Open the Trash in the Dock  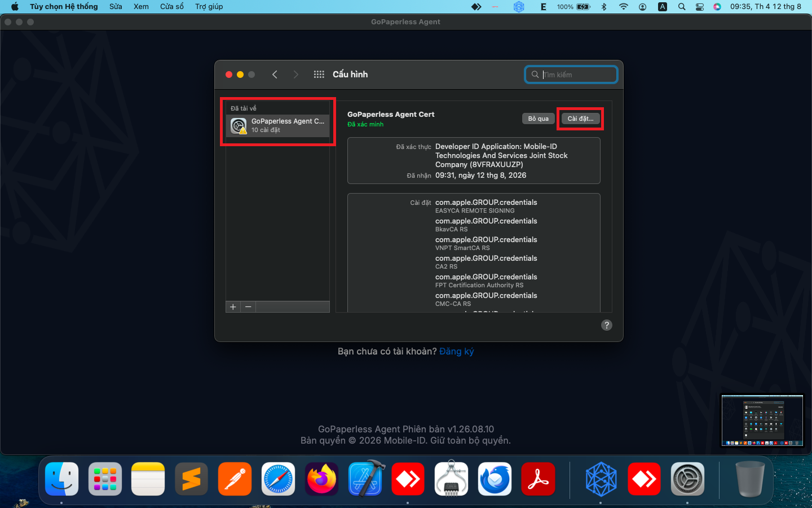[x=751, y=480]
